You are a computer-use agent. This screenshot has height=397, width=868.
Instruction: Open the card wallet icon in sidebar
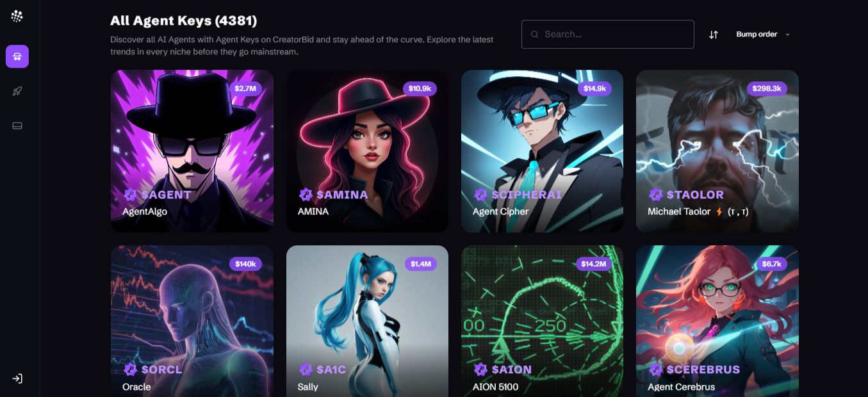coord(17,126)
